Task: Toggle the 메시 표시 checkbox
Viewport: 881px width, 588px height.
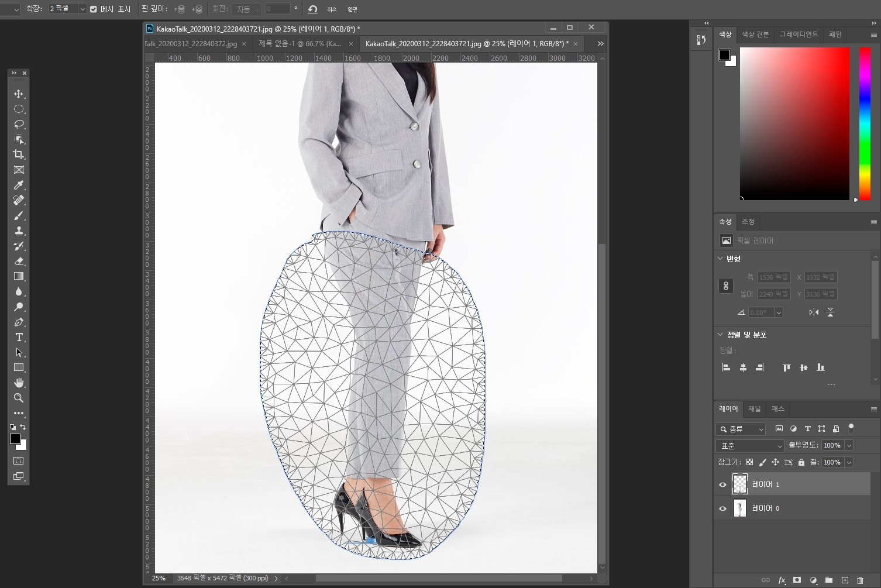Action: pyautogui.click(x=94, y=9)
